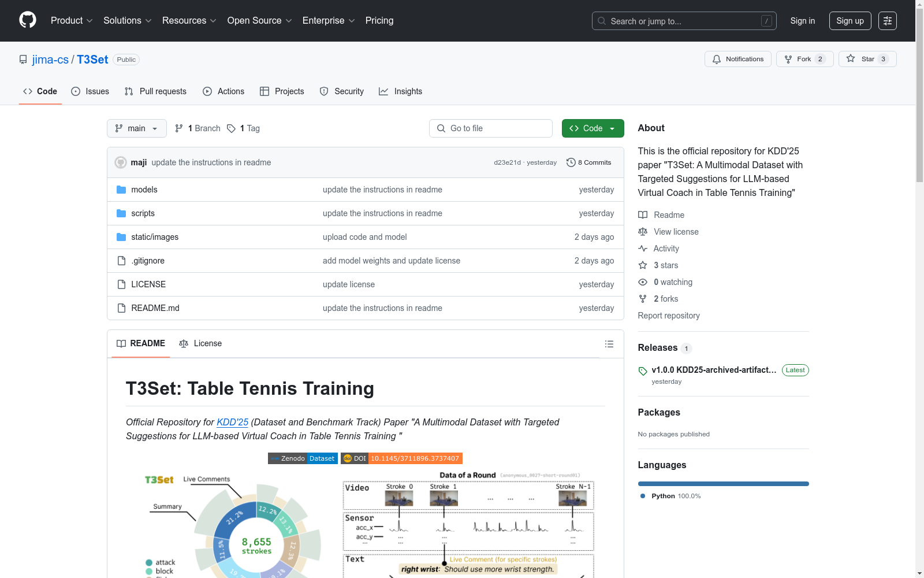View the 8 Commits history

(x=589, y=162)
